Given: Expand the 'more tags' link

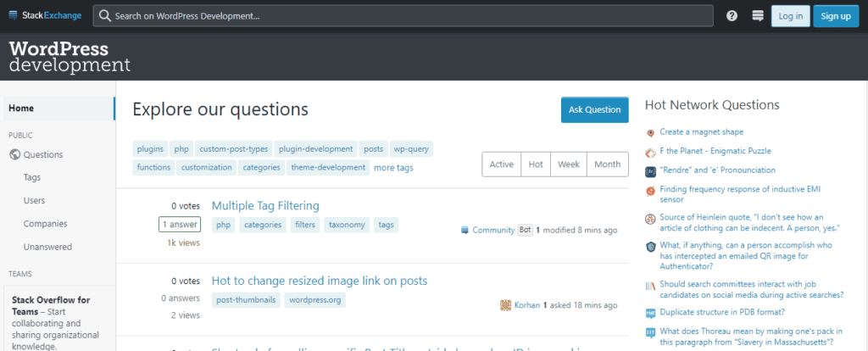Looking at the screenshot, I should pos(393,168).
